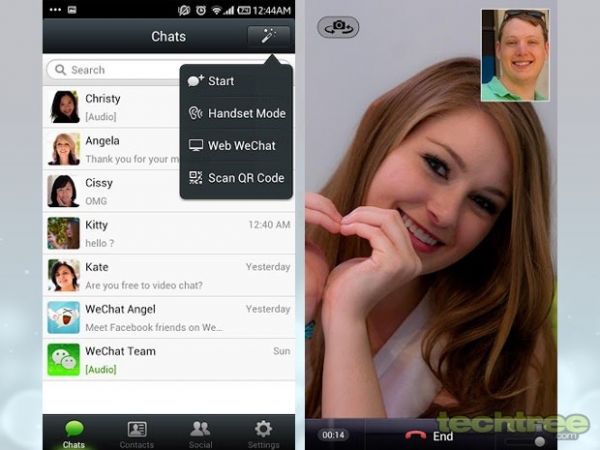The image size is (600, 450).
Task: Open the chat named Christy
Action: 111,107
